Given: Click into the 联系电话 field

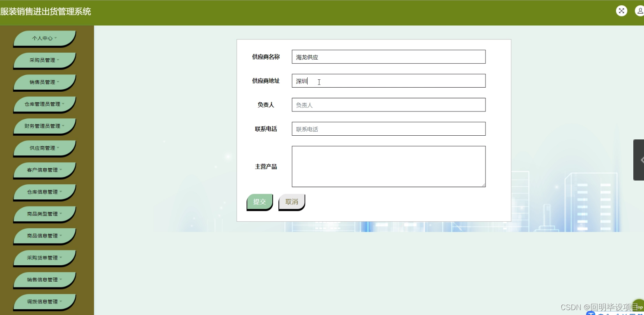Looking at the screenshot, I should click(389, 129).
